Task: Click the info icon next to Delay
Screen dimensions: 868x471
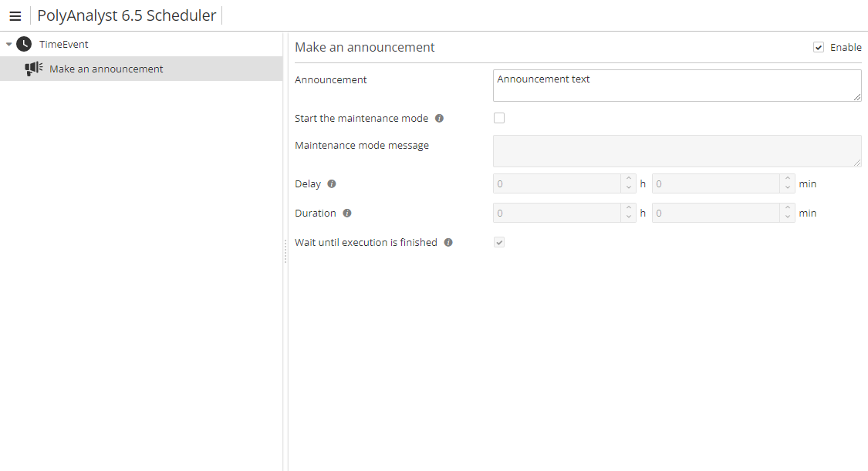Action: pyautogui.click(x=332, y=184)
